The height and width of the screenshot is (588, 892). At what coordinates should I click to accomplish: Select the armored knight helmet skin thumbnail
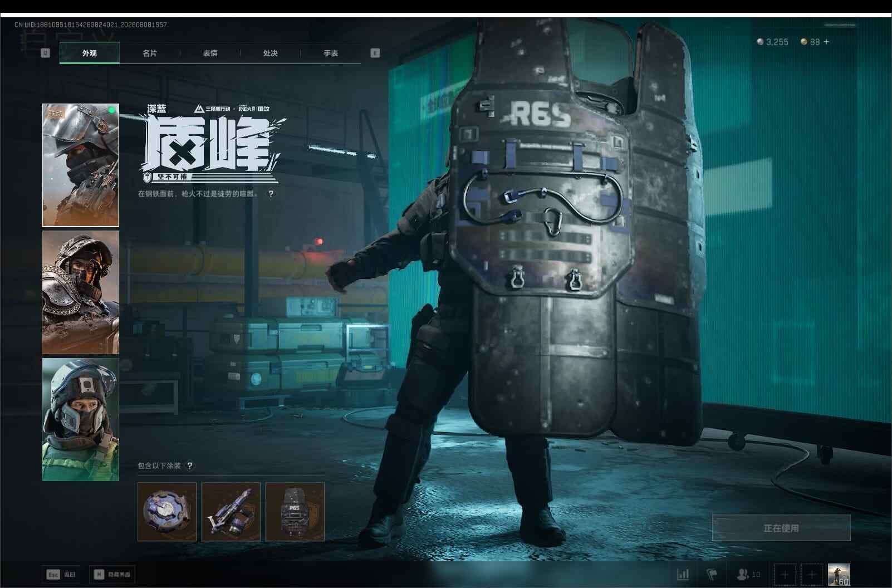pos(81,292)
